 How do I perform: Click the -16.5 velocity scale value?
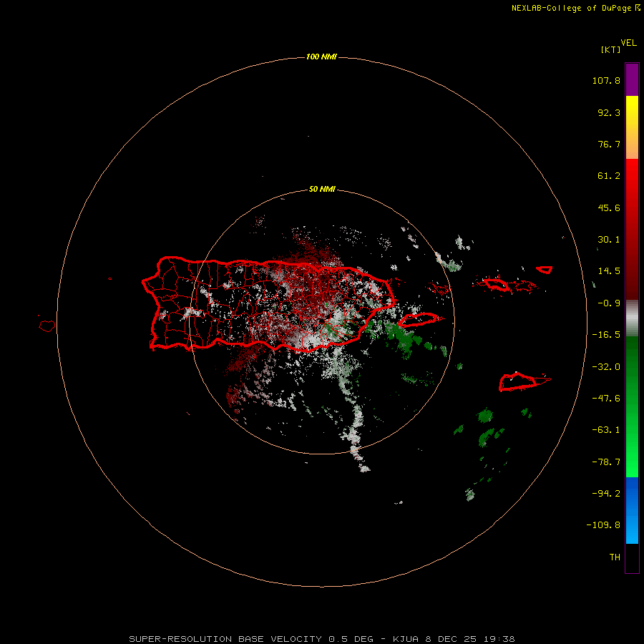[x=606, y=335]
